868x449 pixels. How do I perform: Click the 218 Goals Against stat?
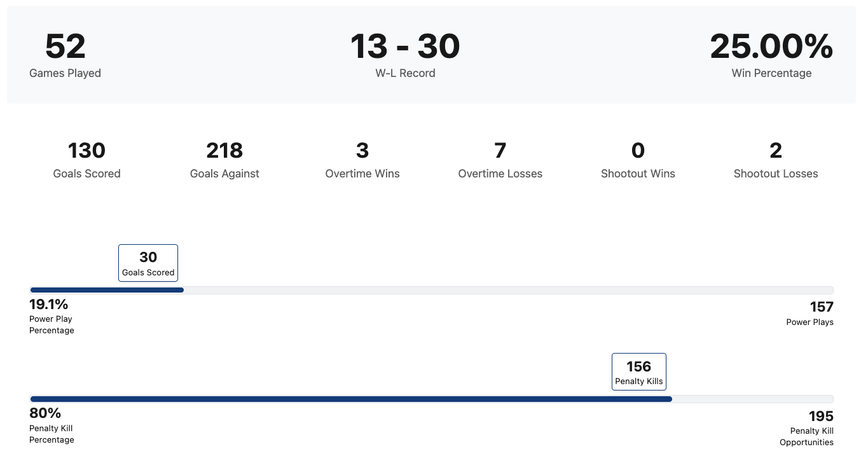tap(224, 151)
